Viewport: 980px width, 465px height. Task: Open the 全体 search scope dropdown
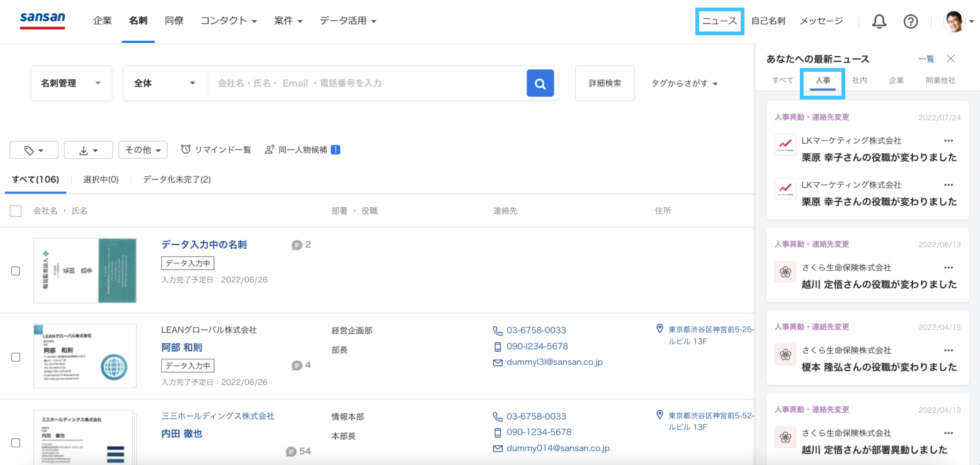[x=165, y=83]
